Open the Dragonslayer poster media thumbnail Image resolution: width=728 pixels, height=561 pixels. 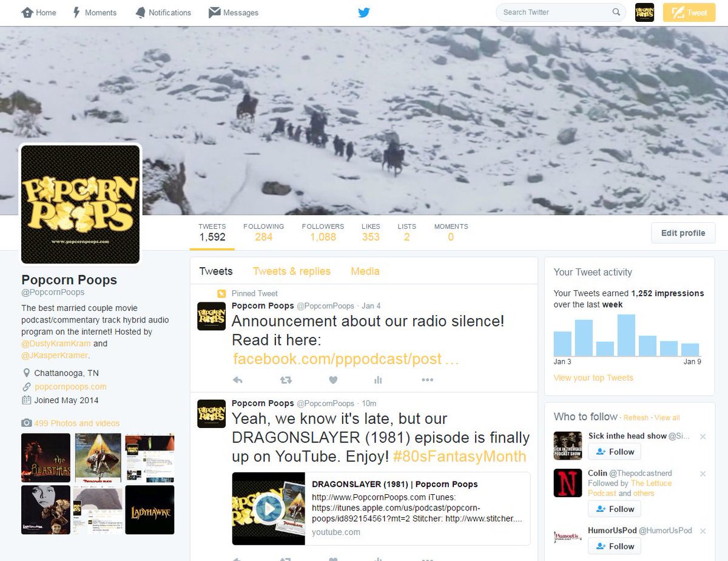point(98,458)
